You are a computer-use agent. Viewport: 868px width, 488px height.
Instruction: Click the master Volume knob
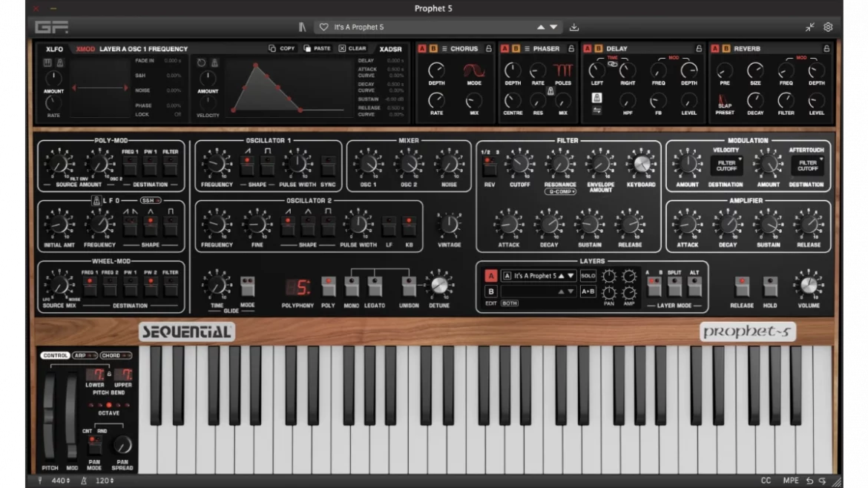coord(808,286)
